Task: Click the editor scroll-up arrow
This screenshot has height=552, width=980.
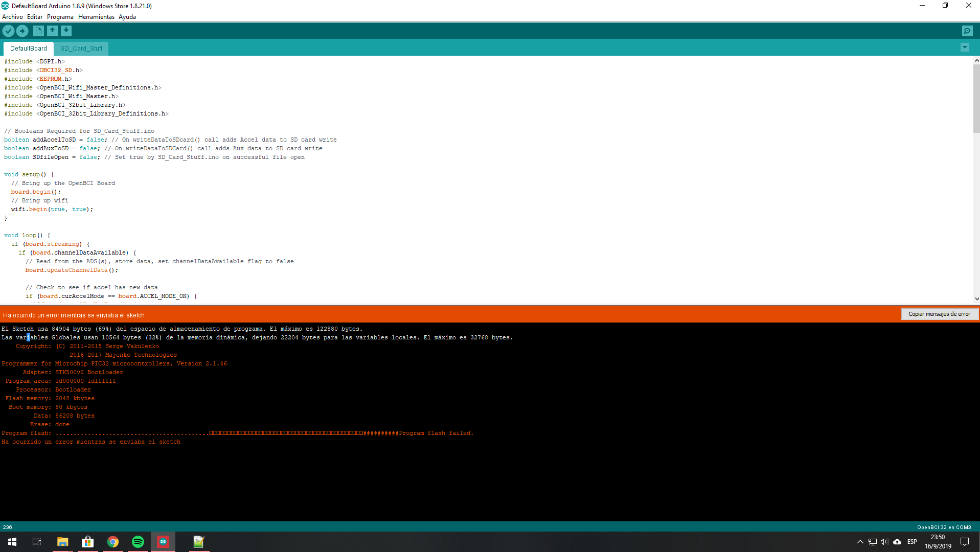Action: 976,60
